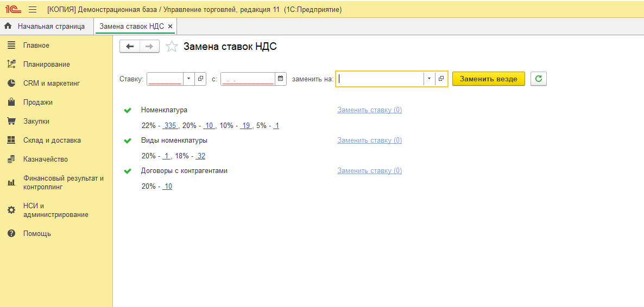Open the Склад и доставка grid icon

pos(11,140)
